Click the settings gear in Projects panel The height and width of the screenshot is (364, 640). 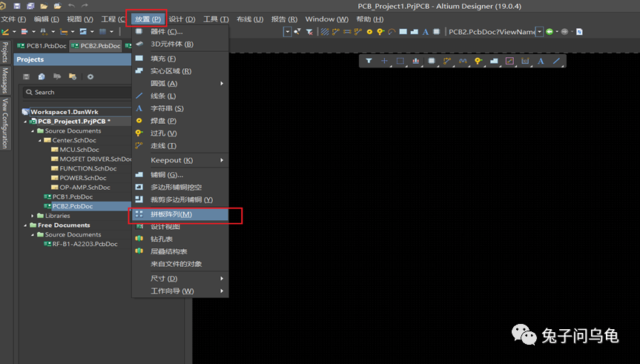pos(90,76)
